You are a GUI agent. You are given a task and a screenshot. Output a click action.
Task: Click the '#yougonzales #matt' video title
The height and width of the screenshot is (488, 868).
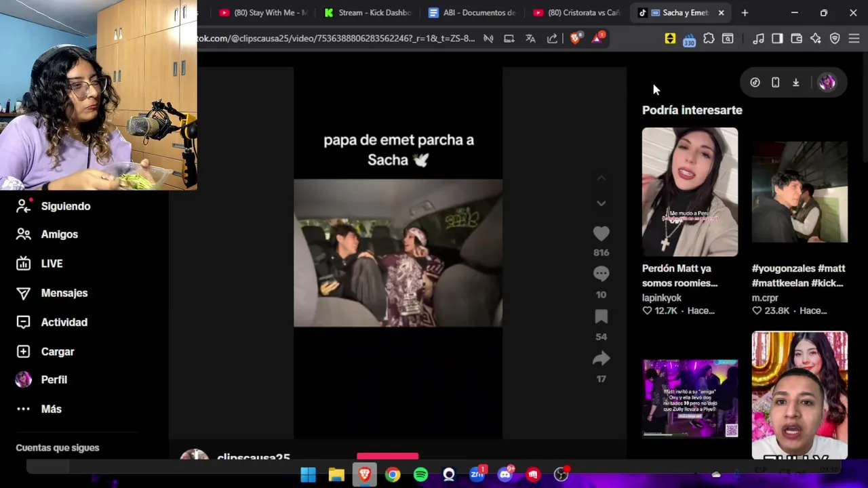pos(798,276)
